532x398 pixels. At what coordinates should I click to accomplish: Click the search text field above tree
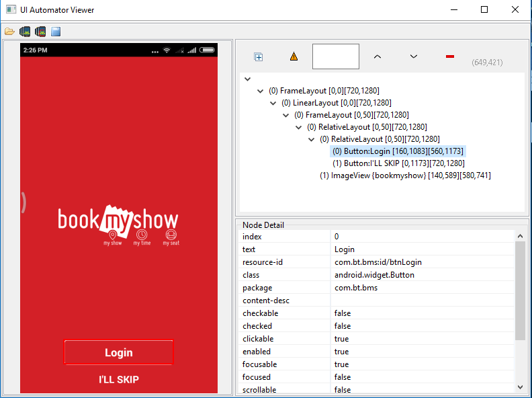click(x=336, y=56)
